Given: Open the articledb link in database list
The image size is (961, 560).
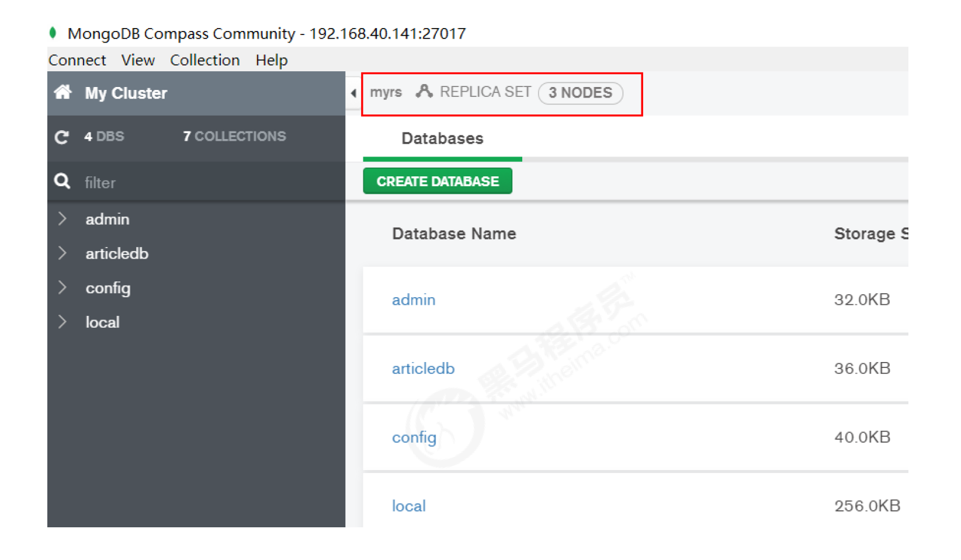Looking at the screenshot, I should [x=423, y=368].
